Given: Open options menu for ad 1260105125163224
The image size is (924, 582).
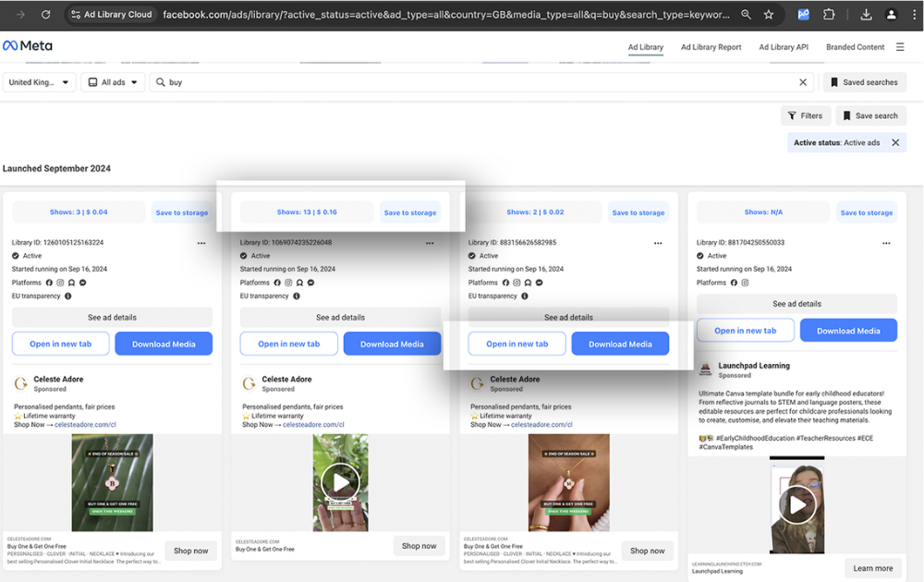Looking at the screenshot, I should tap(201, 243).
